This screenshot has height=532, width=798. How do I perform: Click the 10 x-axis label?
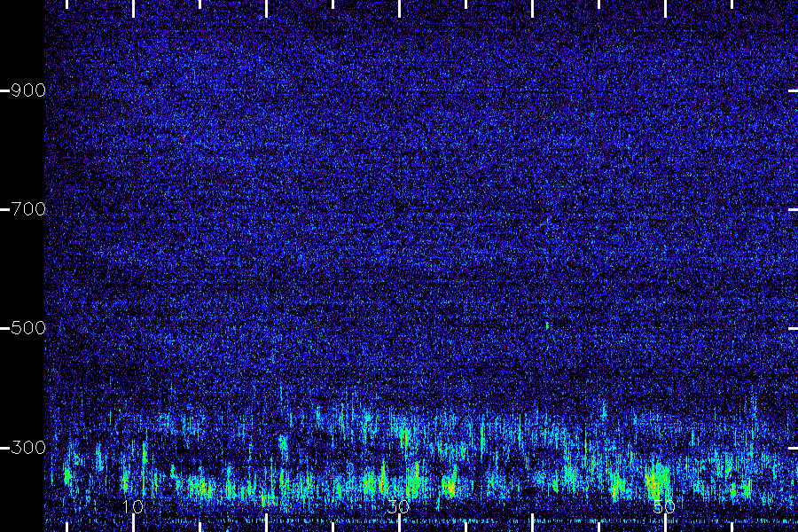(133, 506)
